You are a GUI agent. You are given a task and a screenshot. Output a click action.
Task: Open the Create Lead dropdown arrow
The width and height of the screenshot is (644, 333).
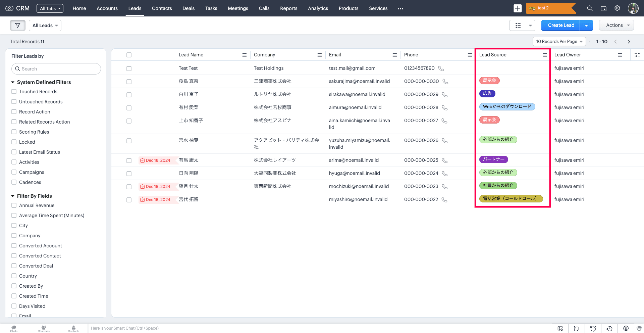[586, 26]
